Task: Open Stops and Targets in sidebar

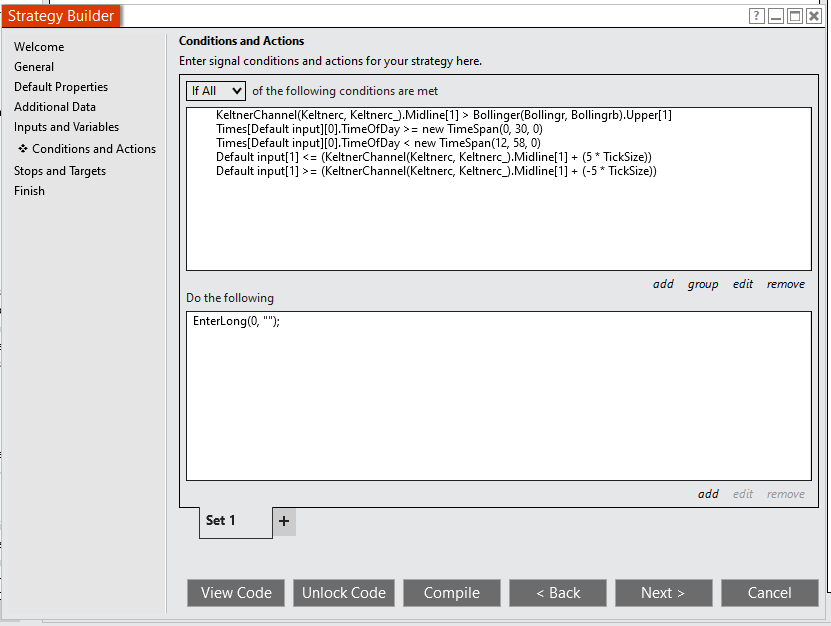Action: 60,171
